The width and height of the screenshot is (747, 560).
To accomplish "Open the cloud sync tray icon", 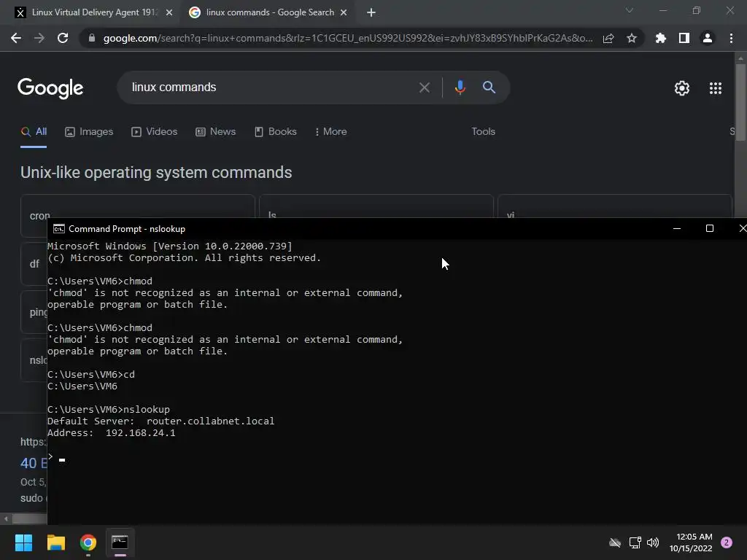I will [615, 542].
